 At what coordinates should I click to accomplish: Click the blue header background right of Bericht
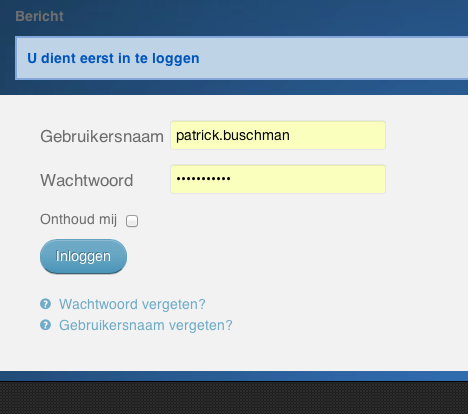[267, 16]
